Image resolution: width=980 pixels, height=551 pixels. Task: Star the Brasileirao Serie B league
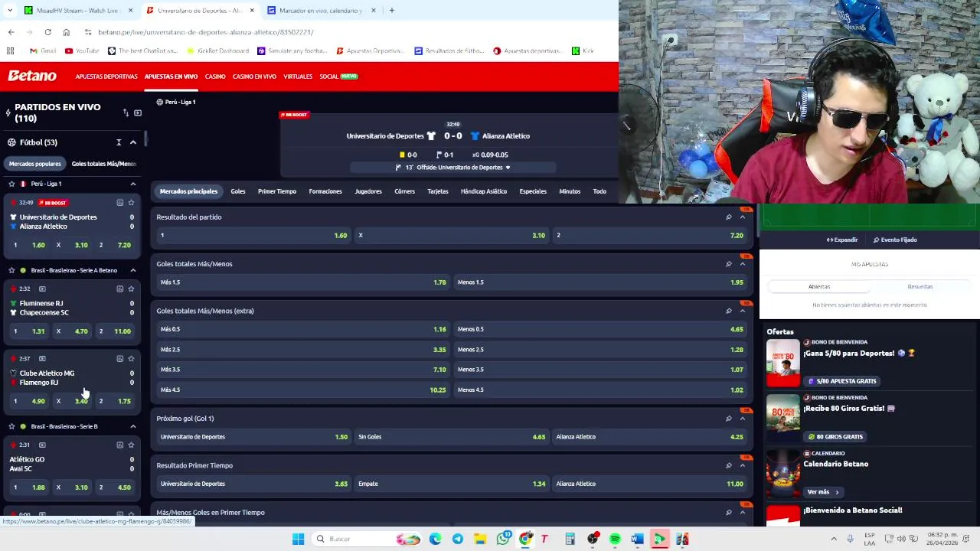(x=11, y=426)
